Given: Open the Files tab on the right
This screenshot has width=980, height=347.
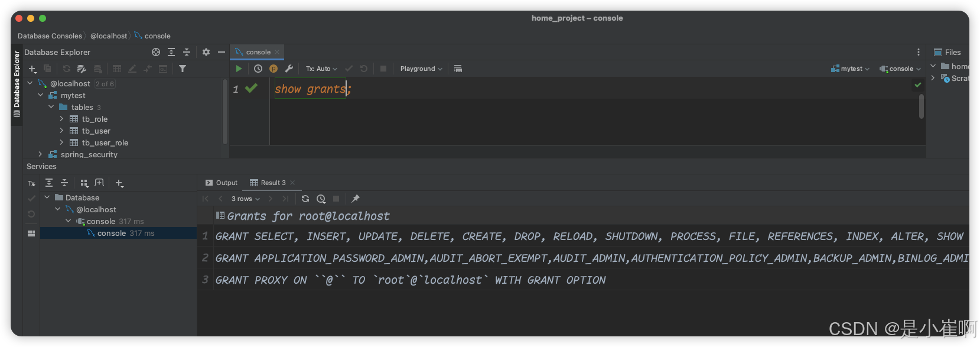Looking at the screenshot, I should [x=948, y=52].
